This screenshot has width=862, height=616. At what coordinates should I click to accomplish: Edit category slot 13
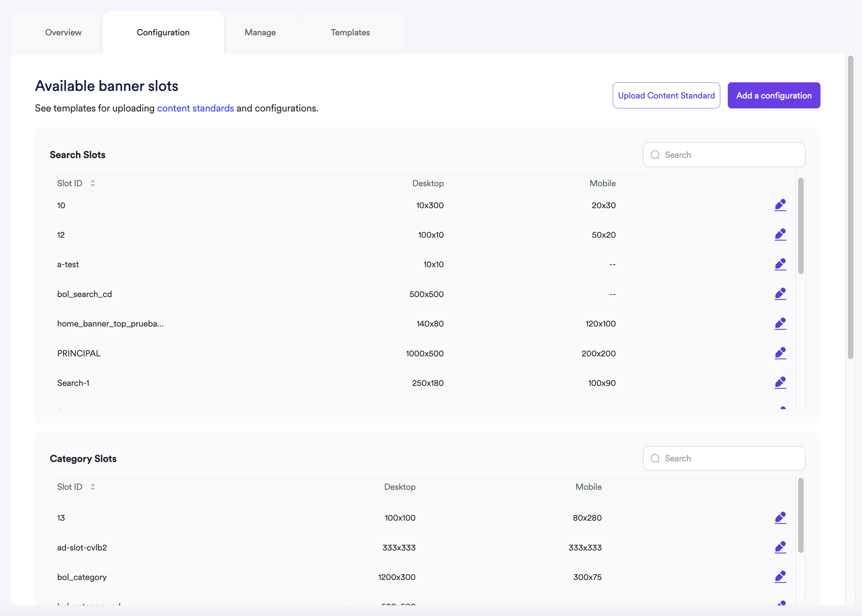click(x=780, y=517)
